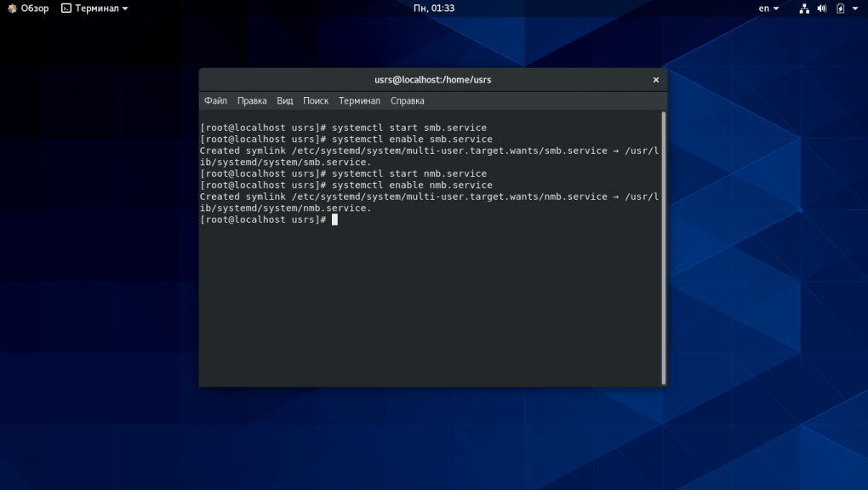This screenshot has height=490, width=868.
Task: Open the Обзор activities overview
Action: click(x=28, y=9)
